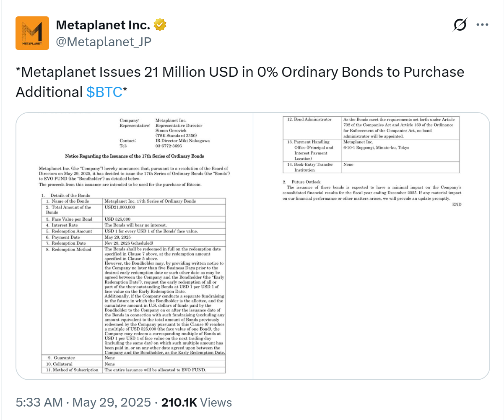Viewport: 504px width, 420px height.
Task: Click the @Metaplanet_JP handle
Action: 103,42
